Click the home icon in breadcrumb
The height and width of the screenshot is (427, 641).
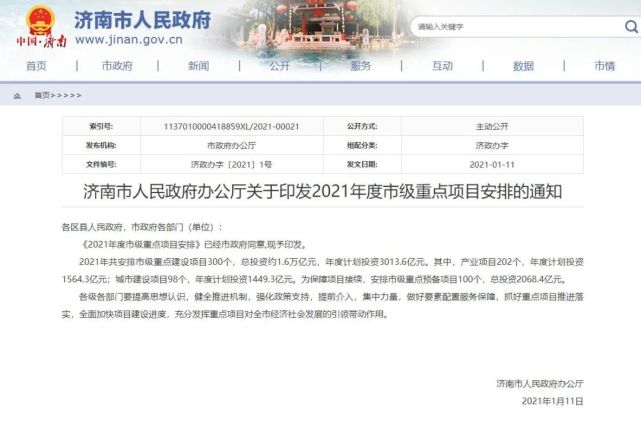(x=17, y=96)
